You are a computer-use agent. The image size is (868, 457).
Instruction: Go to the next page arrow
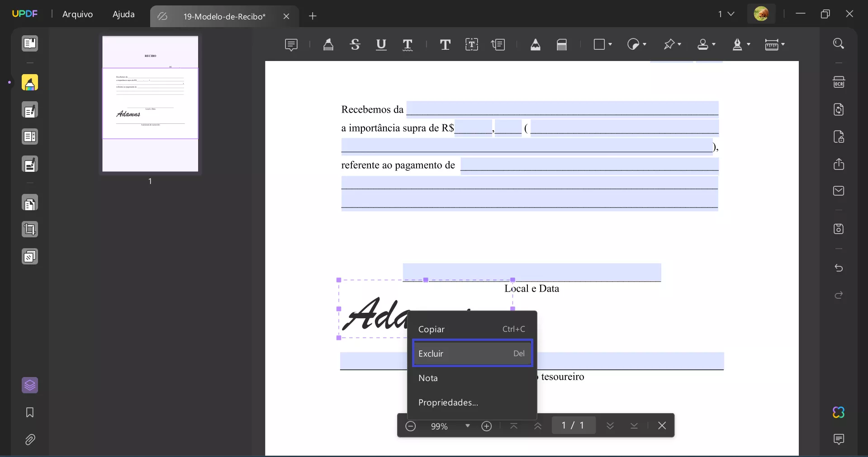click(x=610, y=426)
